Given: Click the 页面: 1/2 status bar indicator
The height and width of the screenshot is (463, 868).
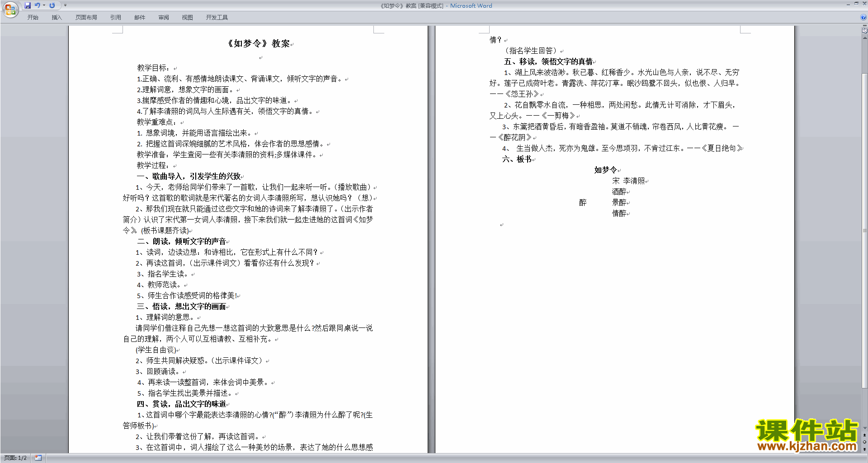Looking at the screenshot, I should click(x=15, y=458).
